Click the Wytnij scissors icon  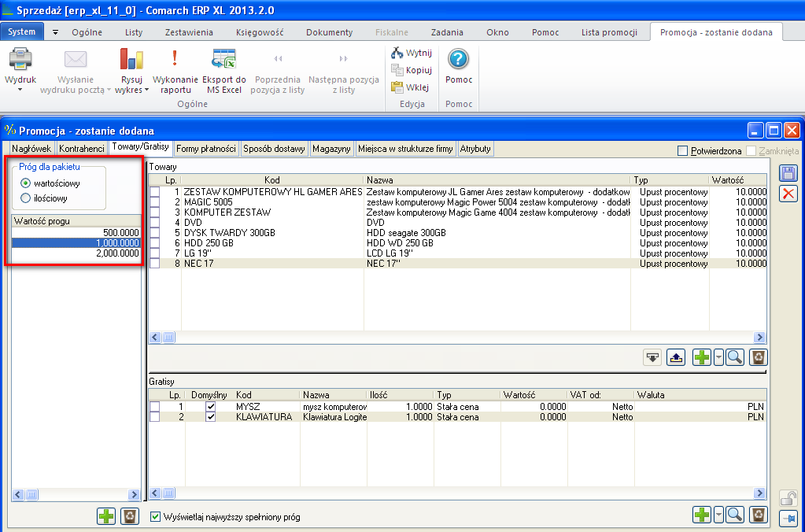(397, 53)
